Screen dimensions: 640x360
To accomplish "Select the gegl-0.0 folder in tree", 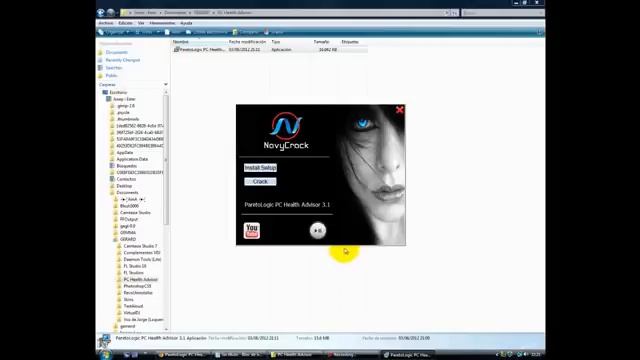I will point(127,226).
